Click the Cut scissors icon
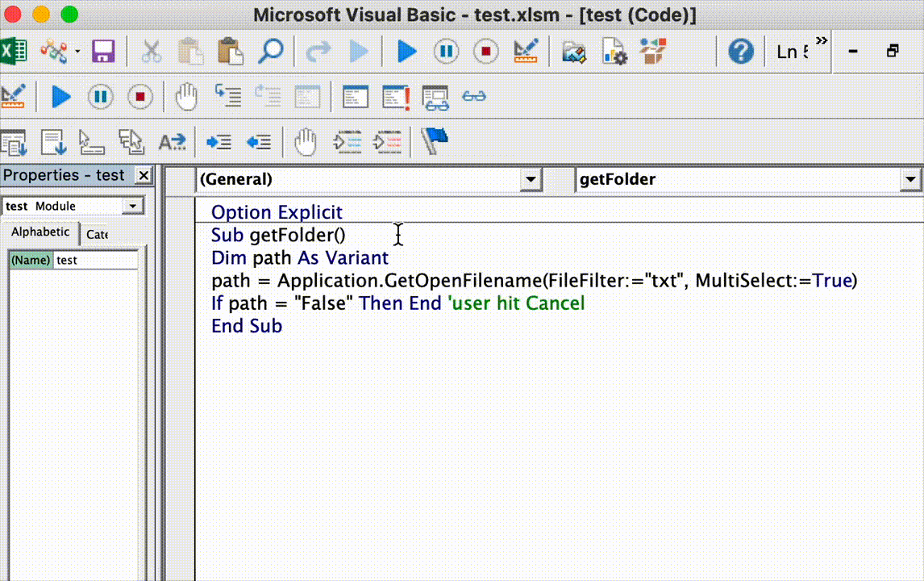The height and width of the screenshot is (581, 924). pos(152,52)
